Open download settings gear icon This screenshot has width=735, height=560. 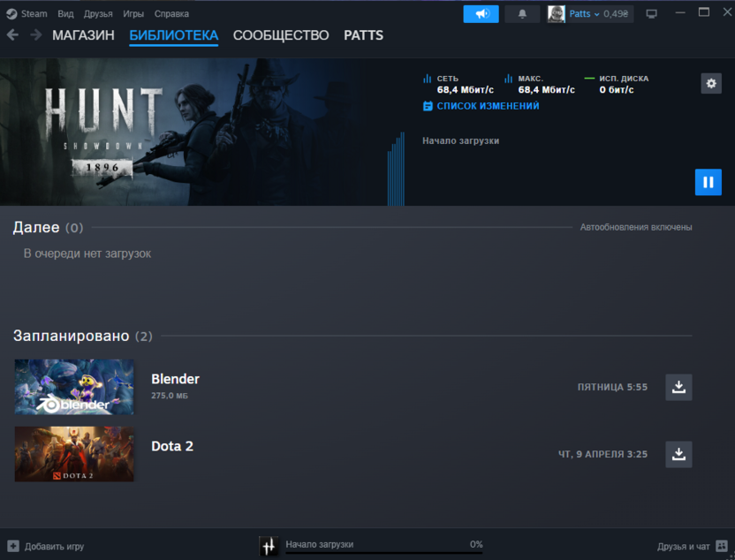point(711,83)
